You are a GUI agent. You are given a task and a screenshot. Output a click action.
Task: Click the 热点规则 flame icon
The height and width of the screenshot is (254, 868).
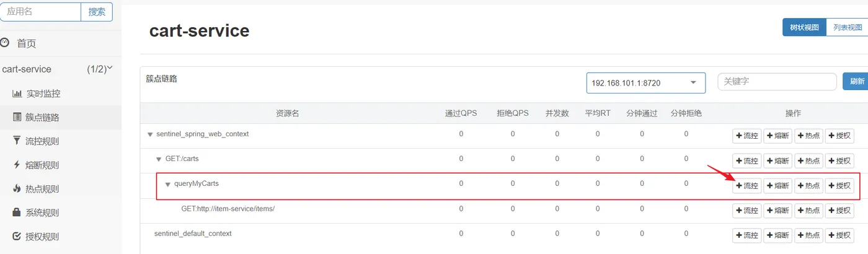tap(17, 188)
